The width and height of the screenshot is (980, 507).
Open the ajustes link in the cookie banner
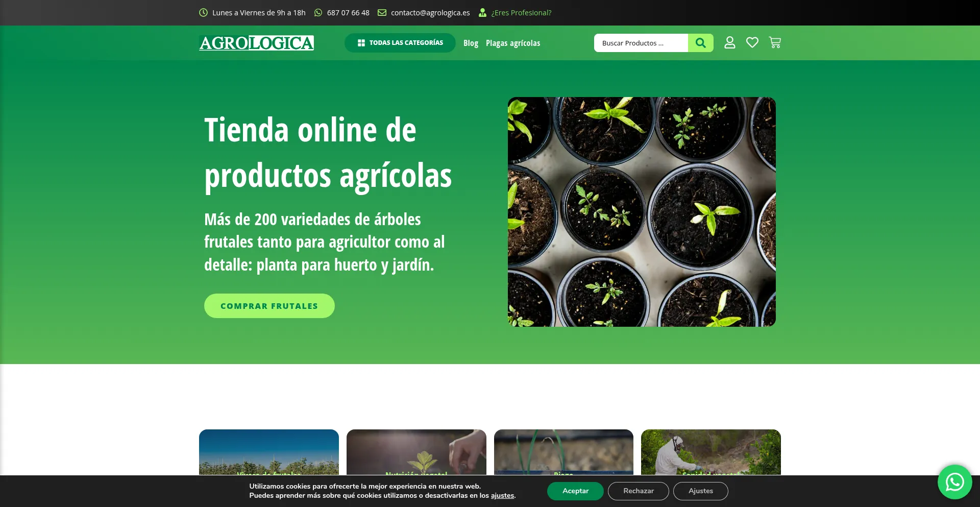(502, 495)
